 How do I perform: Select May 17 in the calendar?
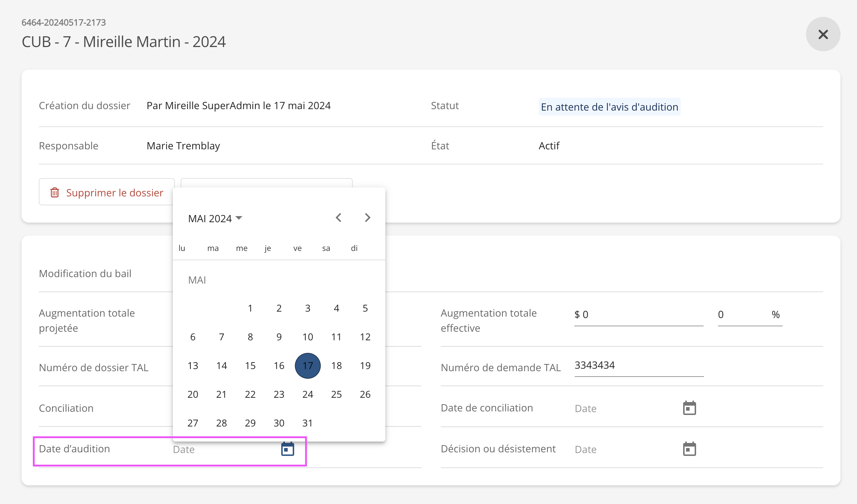point(307,365)
